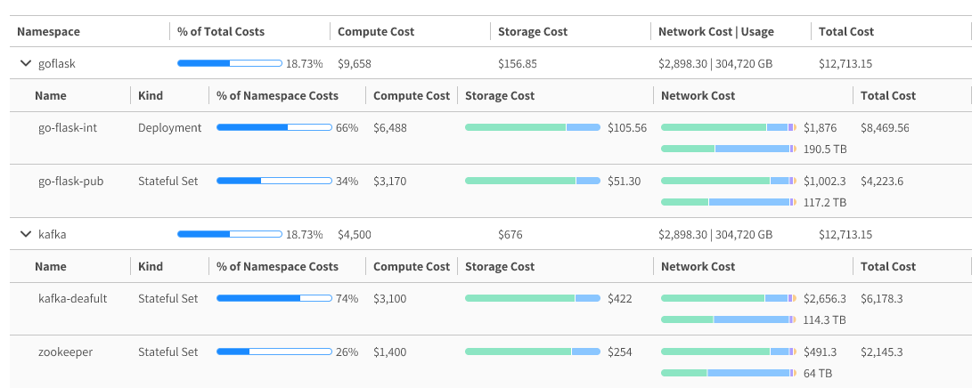Select the go-flask-pub stateful set
The width and height of the screenshot is (980, 388).
[71, 182]
